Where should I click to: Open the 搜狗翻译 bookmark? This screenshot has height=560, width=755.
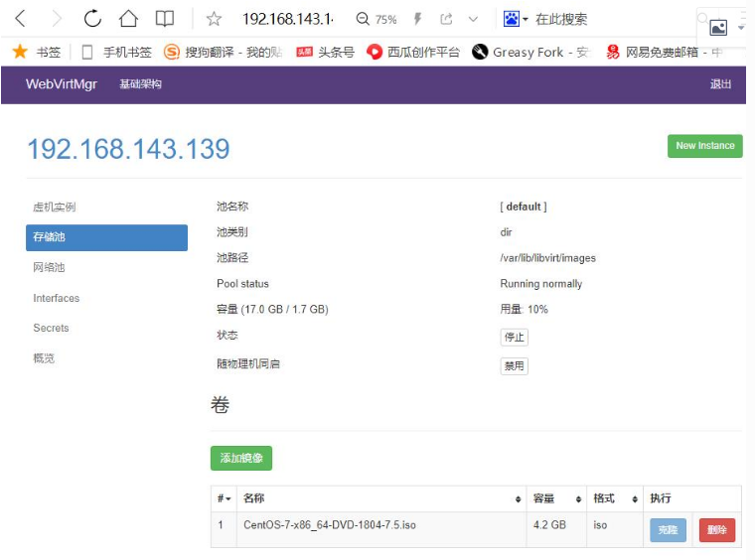[x=223, y=52]
